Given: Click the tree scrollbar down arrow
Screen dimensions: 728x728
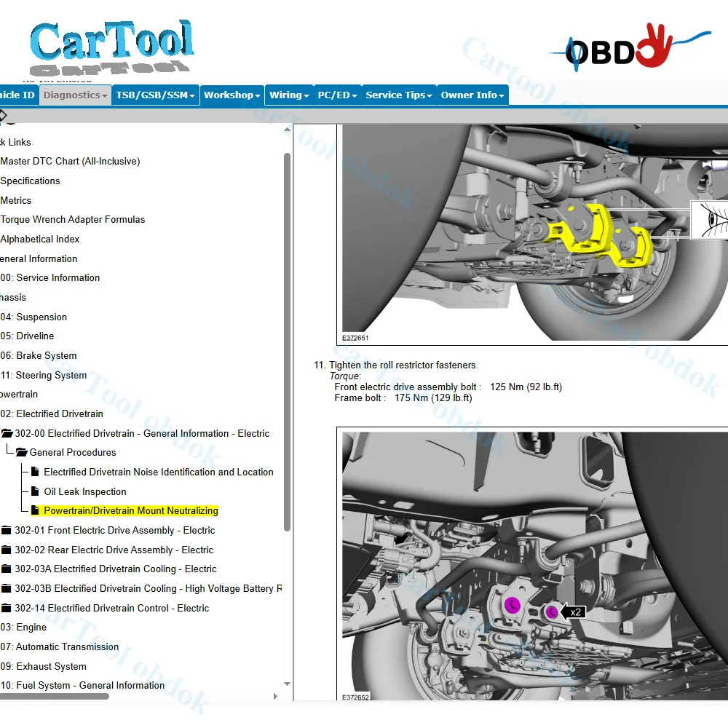Looking at the screenshot, I should click(x=288, y=684).
